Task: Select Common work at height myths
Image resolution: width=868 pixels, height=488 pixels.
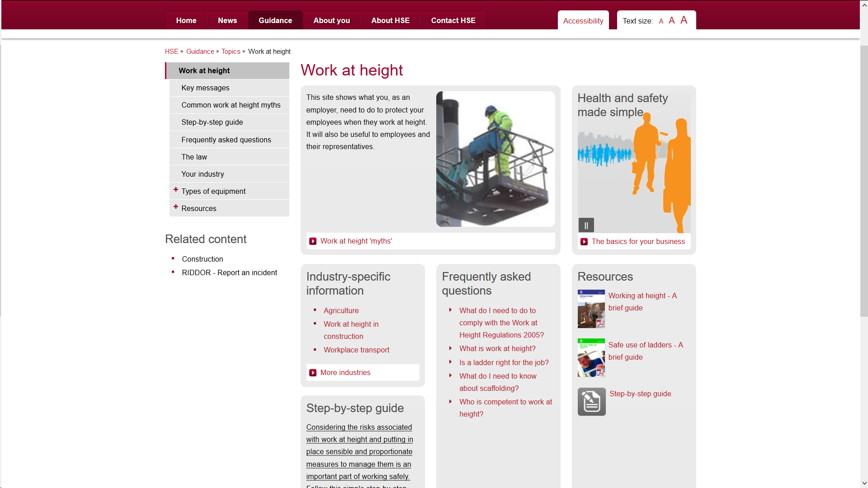Action: click(231, 105)
